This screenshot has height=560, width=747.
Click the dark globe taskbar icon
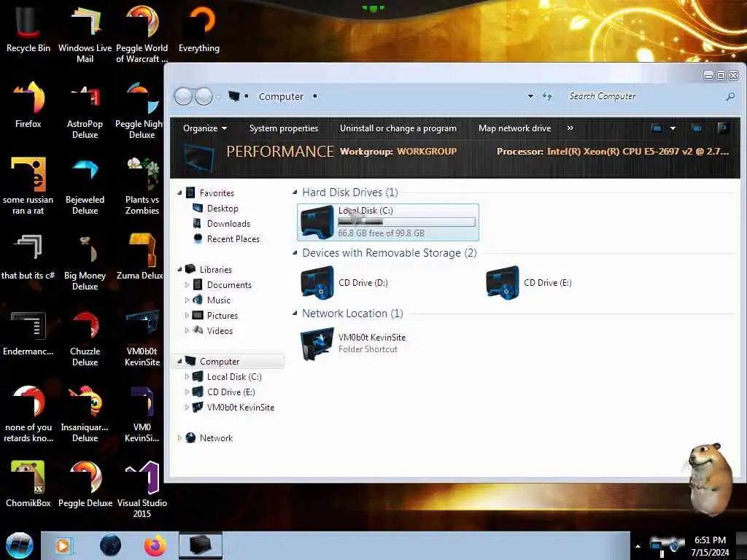pyautogui.click(x=110, y=545)
